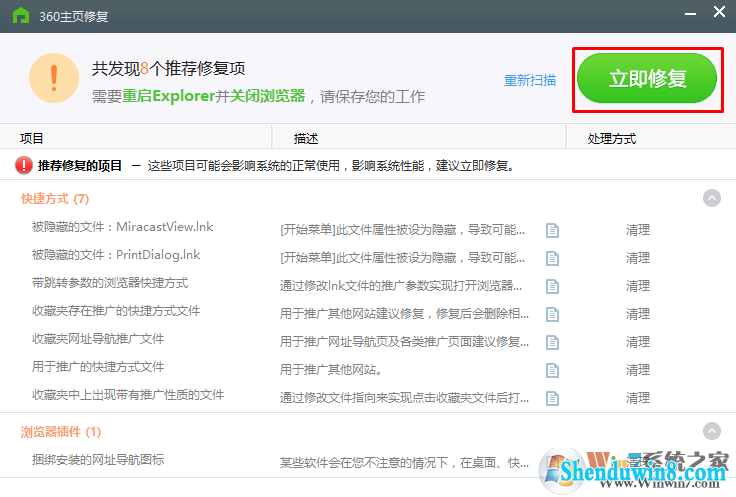Click description starting 通过修改lnk文件的推广参数

[x=401, y=286]
